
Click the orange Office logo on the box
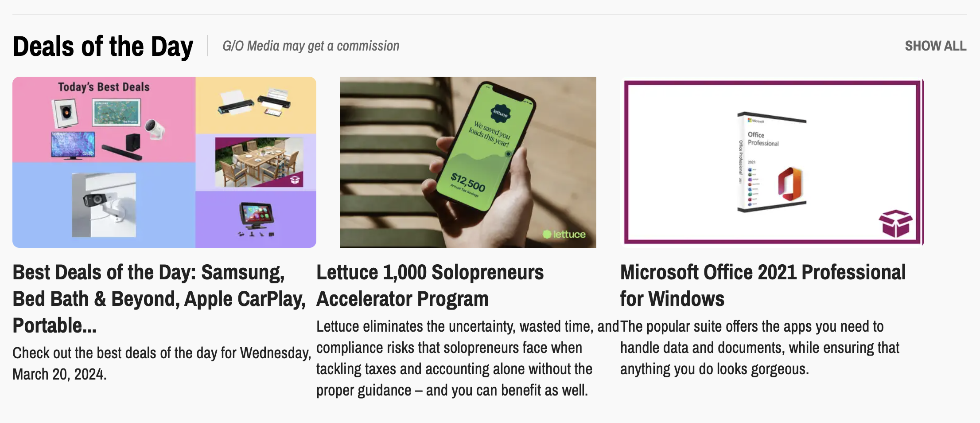790,184
